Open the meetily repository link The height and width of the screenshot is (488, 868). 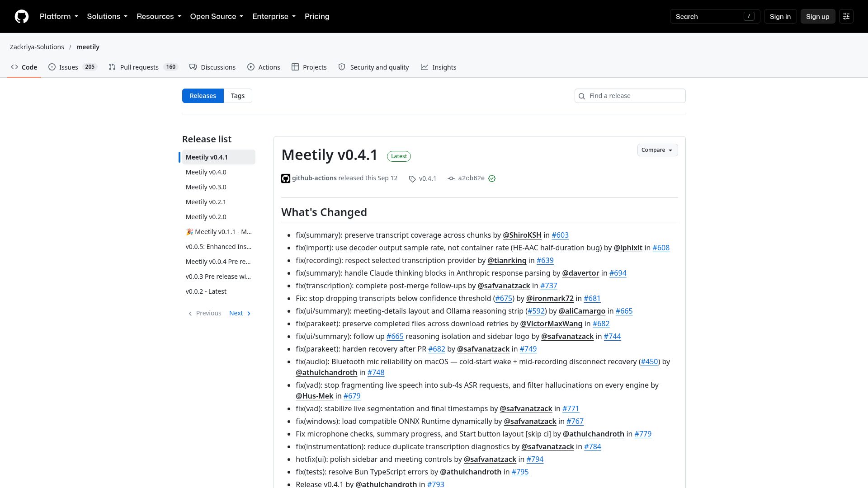[88, 47]
